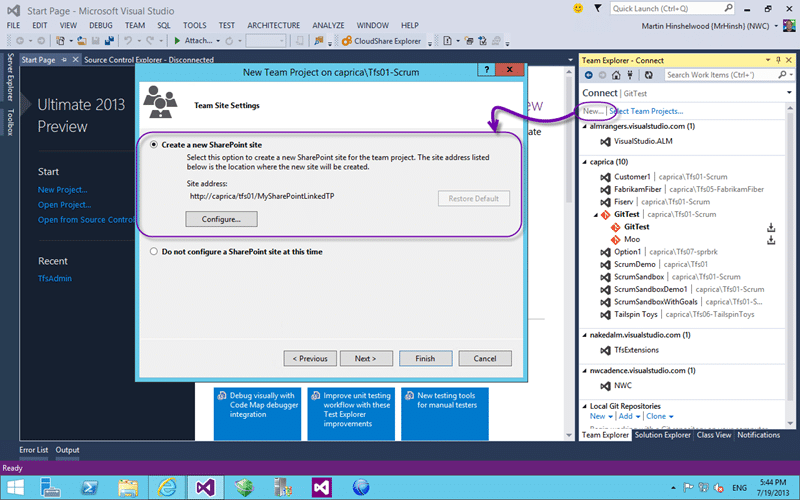Click the help question mark in dialog title
The image size is (800, 500).
pos(487,70)
